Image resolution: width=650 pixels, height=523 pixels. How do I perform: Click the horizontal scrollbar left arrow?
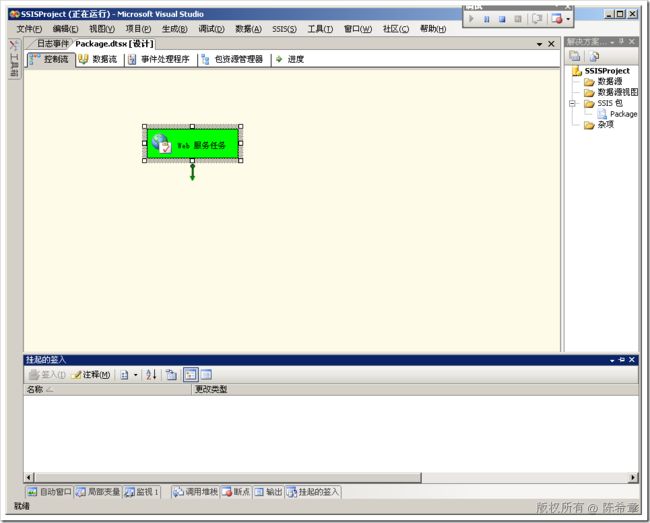click(29, 477)
